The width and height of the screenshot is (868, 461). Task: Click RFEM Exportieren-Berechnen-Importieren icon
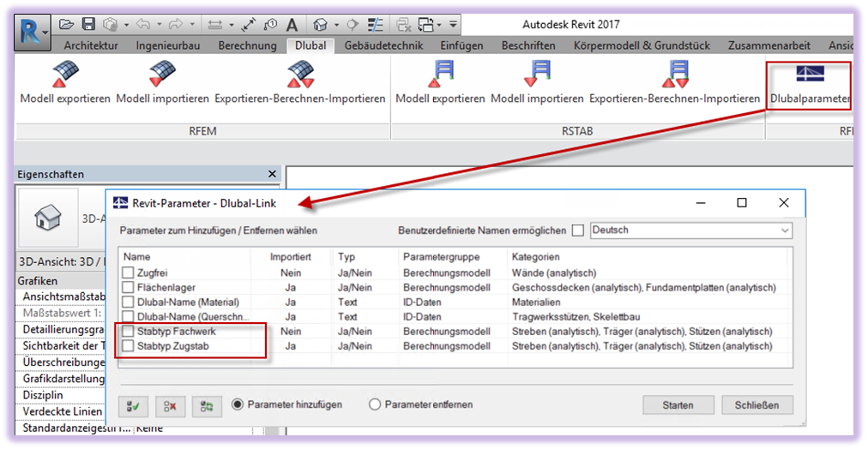(x=300, y=74)
